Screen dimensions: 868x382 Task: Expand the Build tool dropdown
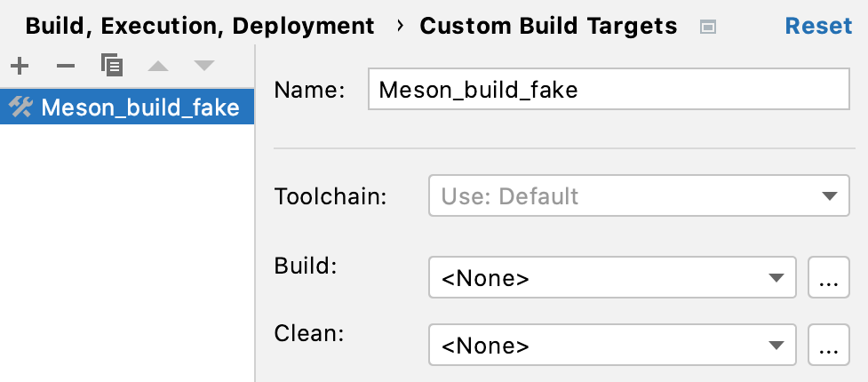click(x=611, y=279)
